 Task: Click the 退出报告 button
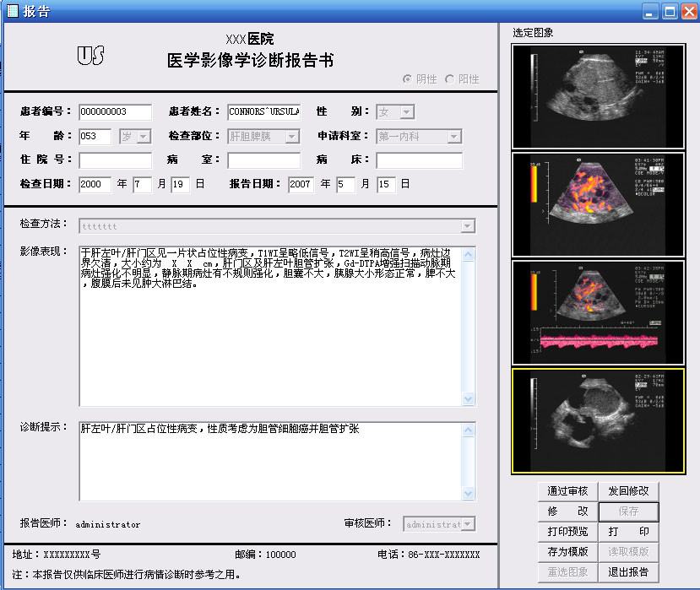(628, 571)
